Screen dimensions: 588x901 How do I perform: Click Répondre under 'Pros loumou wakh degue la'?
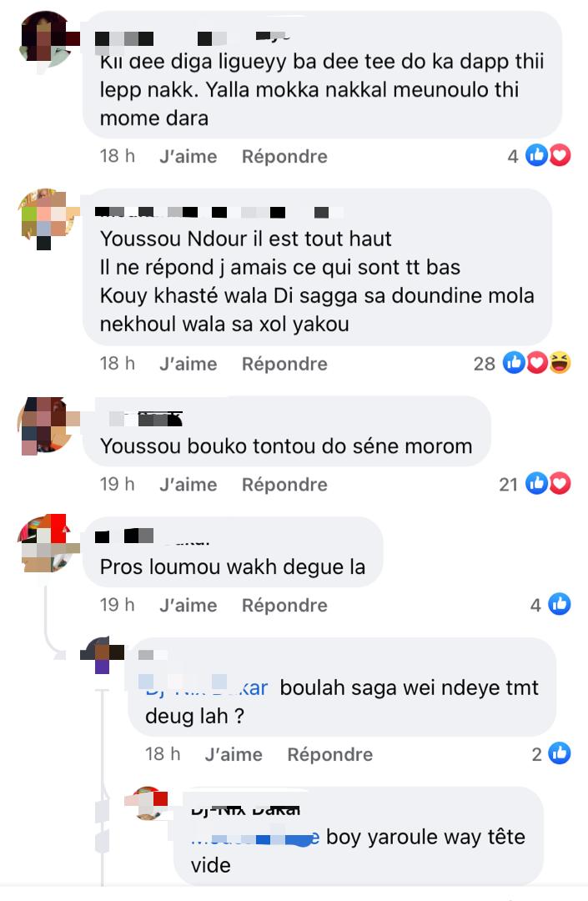284,605
